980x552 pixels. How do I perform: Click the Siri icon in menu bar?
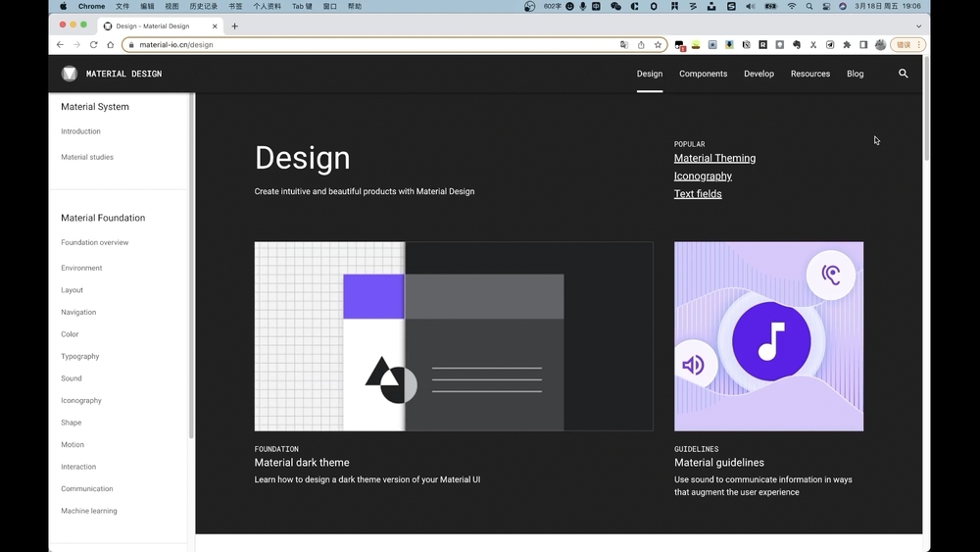tap(843, 6)
